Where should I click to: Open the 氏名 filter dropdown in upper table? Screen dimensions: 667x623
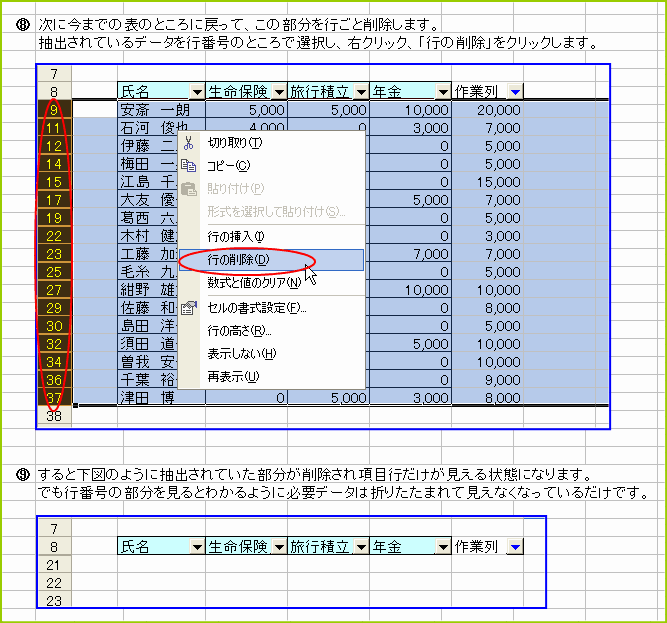pos(197,92)
